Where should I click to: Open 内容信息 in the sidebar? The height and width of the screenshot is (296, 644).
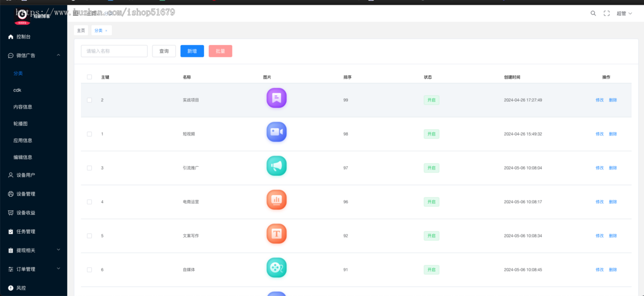tap(23, 107)
